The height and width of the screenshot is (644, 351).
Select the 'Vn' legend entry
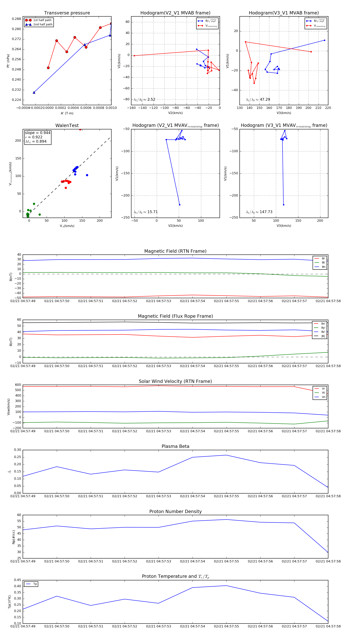tap(320, 397)
